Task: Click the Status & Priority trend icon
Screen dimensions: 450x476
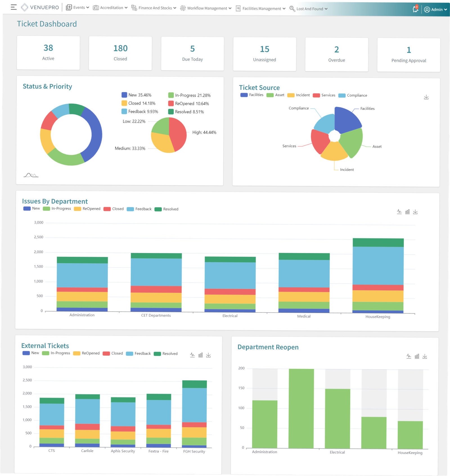Action: click(x=31, y=175)
